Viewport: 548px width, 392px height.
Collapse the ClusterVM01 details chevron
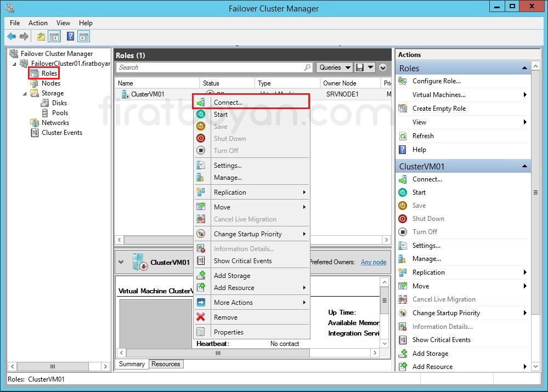[121, 262]
